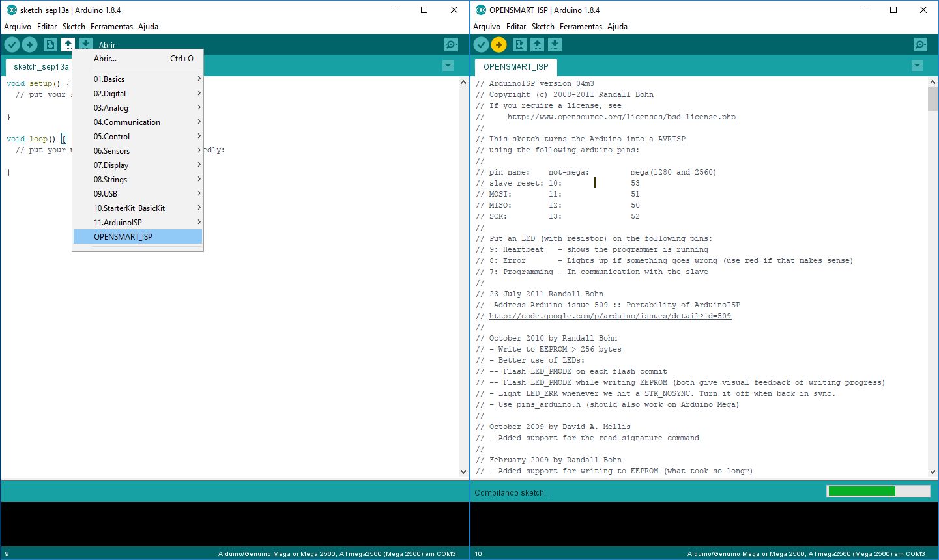
Task: Select the OPENSMART_ISP editor tab
Action: click(x=515, y=67)
